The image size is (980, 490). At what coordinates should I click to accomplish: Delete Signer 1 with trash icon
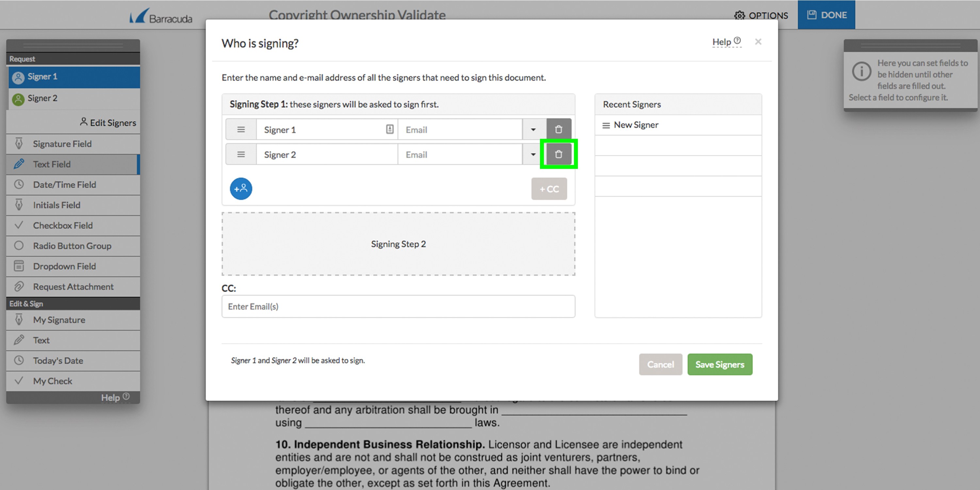(x=558, y=129)
